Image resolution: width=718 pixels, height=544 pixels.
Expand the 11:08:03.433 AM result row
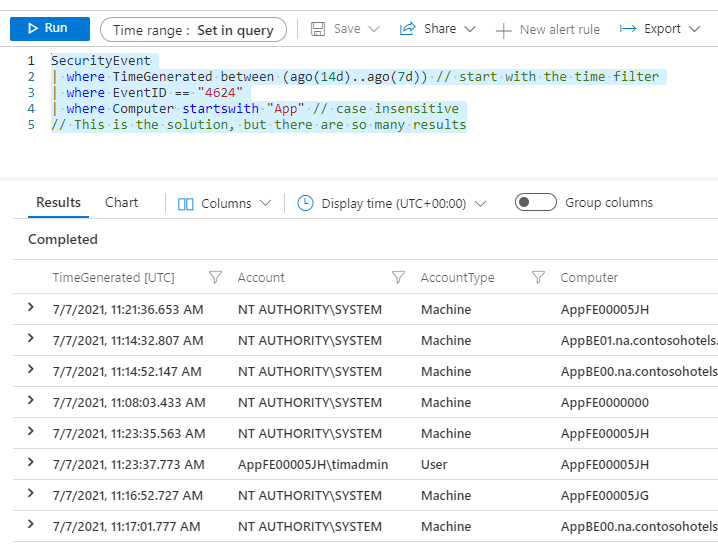31,400
